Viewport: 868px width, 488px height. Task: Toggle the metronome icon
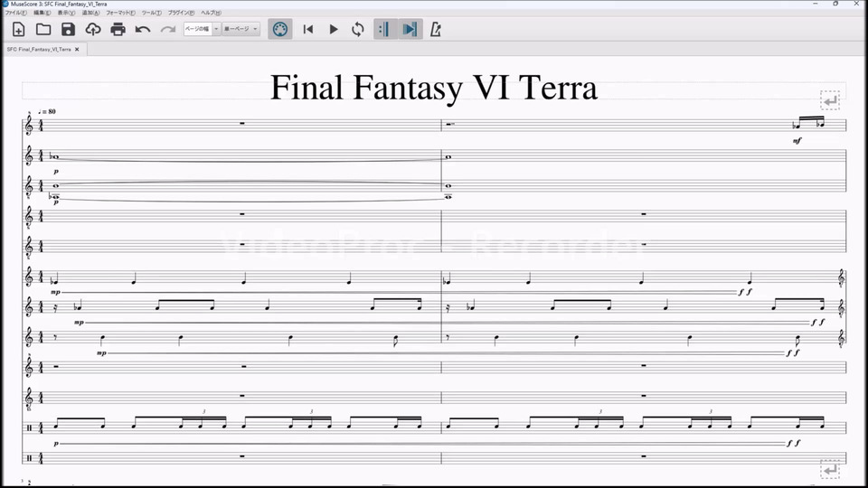pos(436,29)
